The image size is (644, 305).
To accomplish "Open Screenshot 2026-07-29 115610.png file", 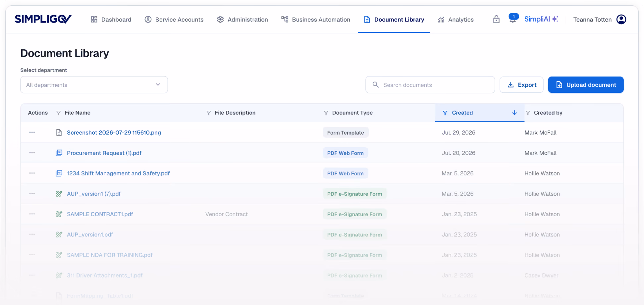I will tap(114, 133).
